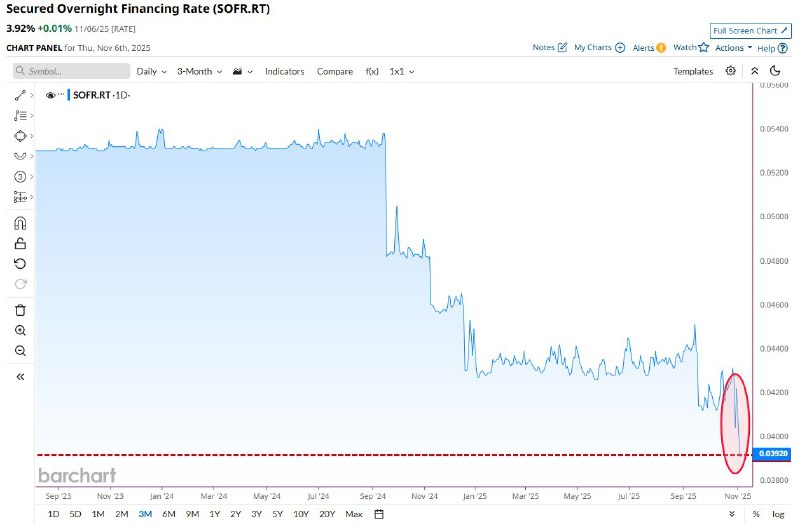Open chart settings gear
800x528 pixels.
coord(731,71)
